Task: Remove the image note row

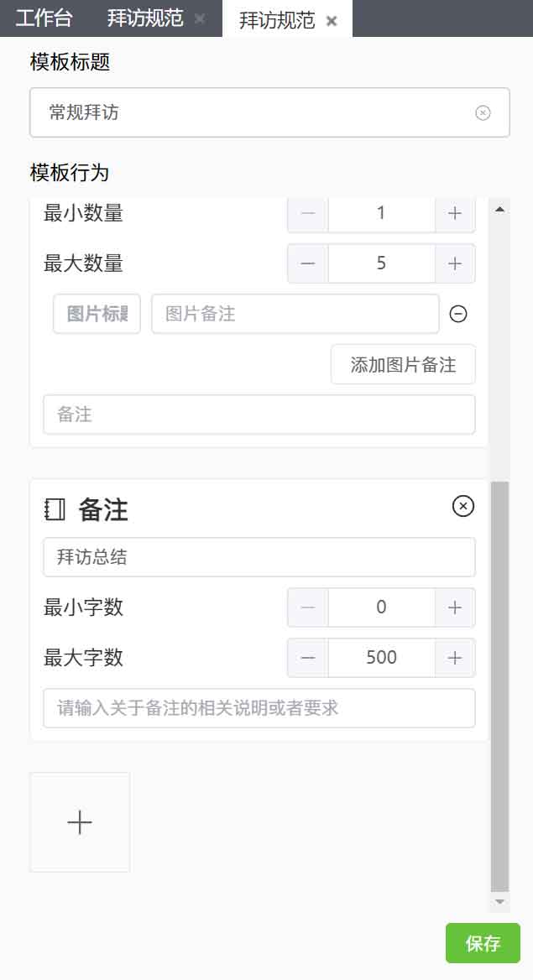Action: coord(458,314)
